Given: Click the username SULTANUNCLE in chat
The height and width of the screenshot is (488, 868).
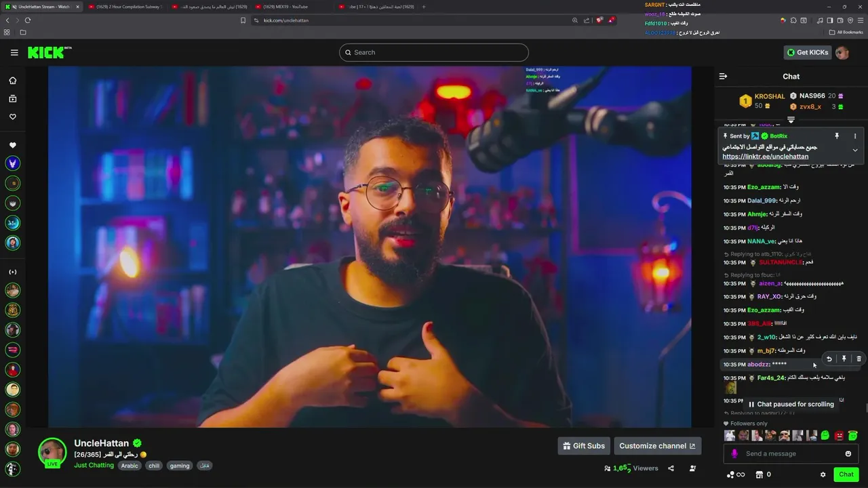Looking at the screenshot, I should click(x=781, y=262).
